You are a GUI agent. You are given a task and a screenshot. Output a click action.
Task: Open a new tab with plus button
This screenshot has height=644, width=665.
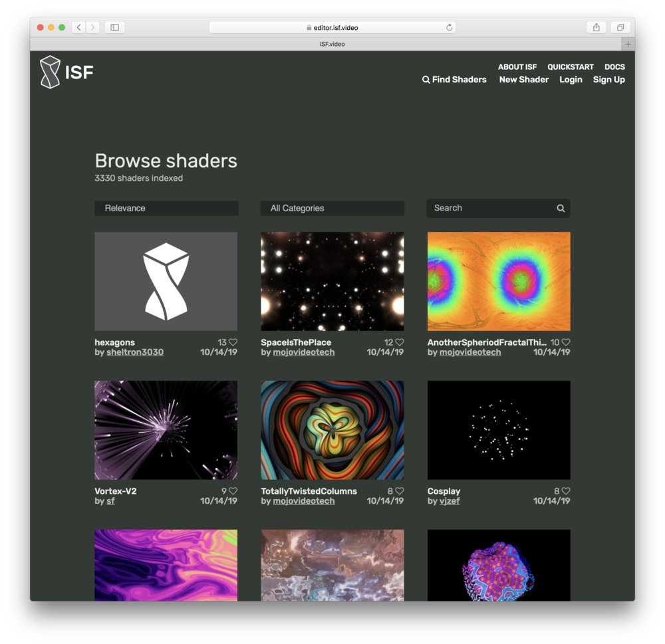pos(628,44)
